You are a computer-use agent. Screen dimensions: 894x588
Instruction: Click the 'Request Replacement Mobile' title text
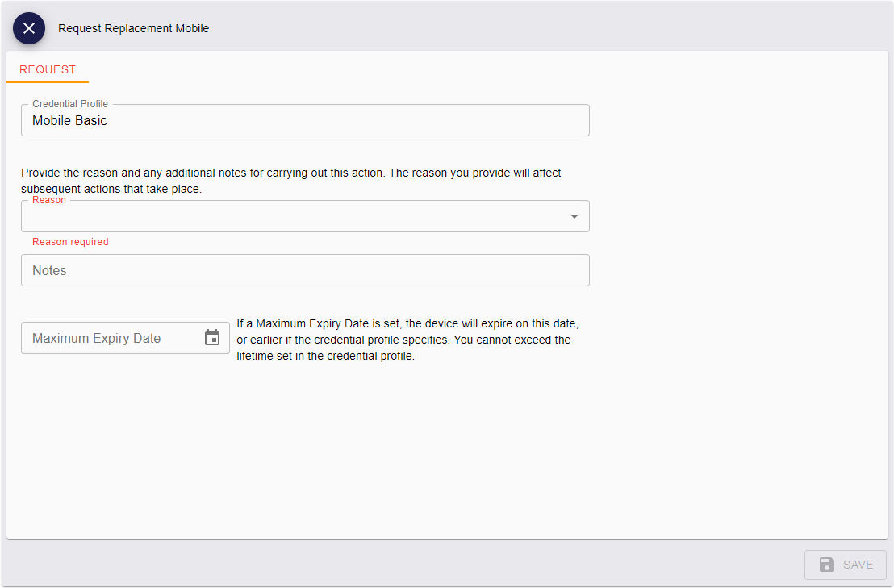[x=133, y=28]
